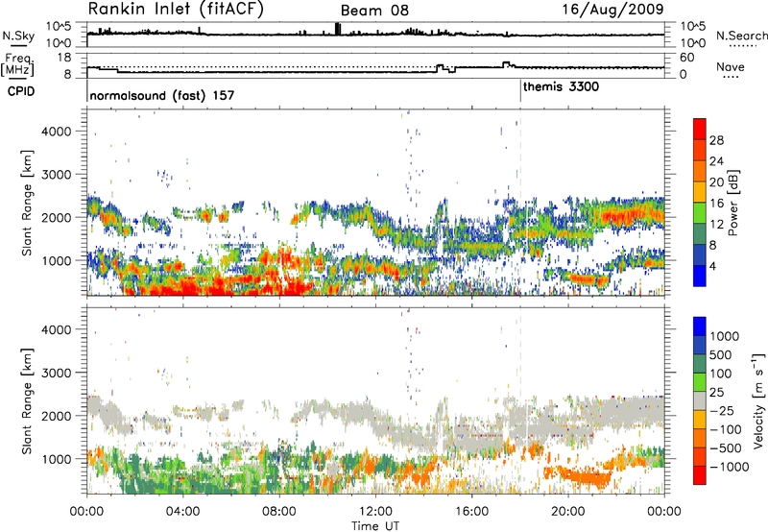This screenshot has height=532, width=768.
Task: Click the '-25' label on Velocity colorbar
Action: point(722,410)
